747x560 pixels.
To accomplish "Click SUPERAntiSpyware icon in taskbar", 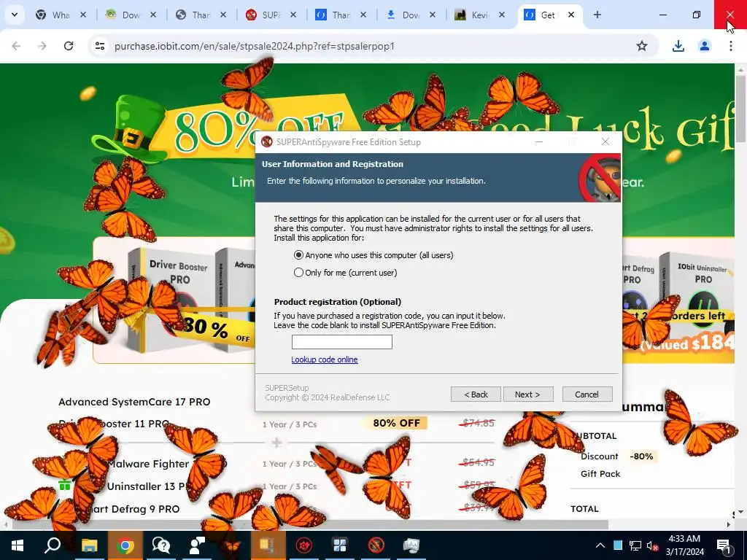I will [x=376, y=545].
